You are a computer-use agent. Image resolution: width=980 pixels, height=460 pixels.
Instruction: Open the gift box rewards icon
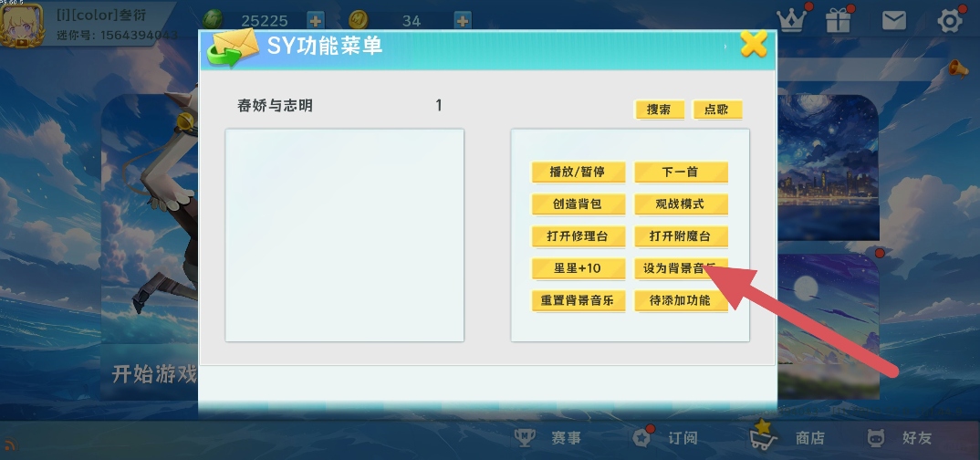click(839, 21)
